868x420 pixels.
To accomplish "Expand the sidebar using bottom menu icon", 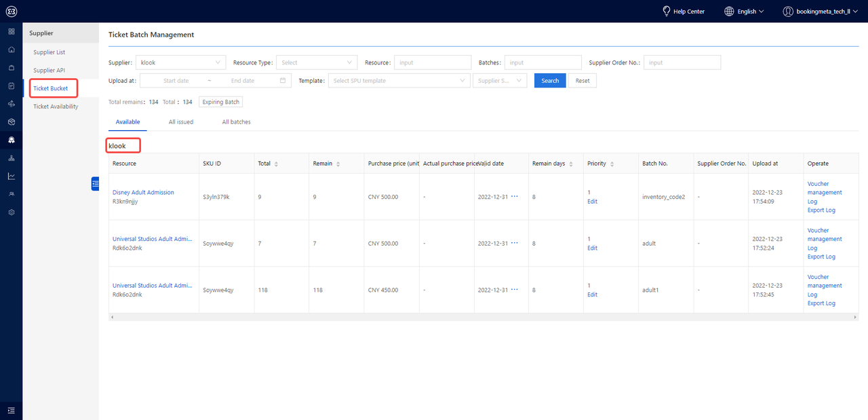I will coord(11,410).
